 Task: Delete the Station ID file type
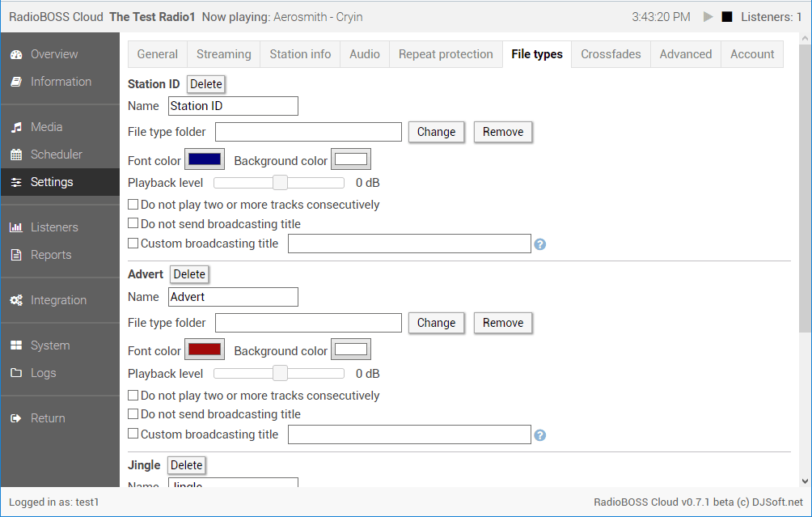pos(205,83)
